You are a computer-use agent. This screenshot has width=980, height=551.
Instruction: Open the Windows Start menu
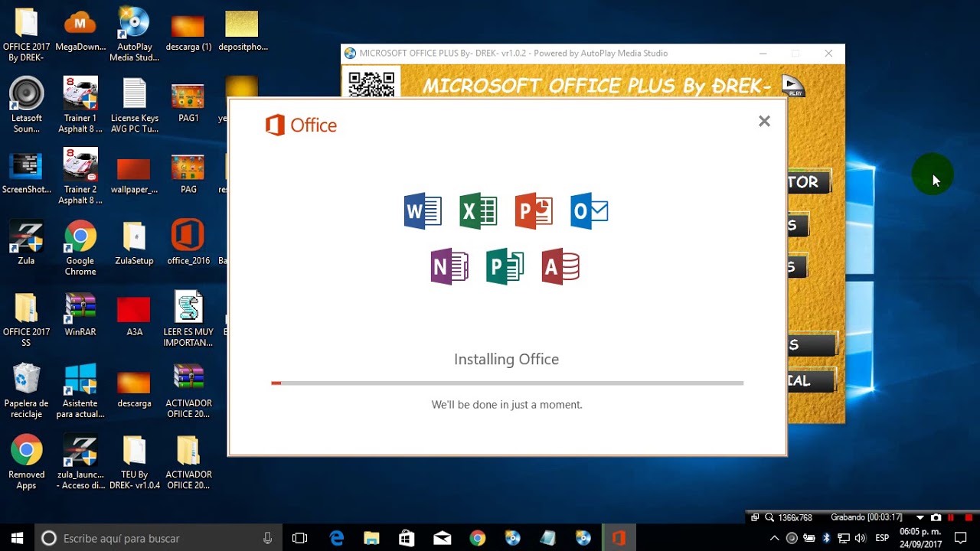17,538
